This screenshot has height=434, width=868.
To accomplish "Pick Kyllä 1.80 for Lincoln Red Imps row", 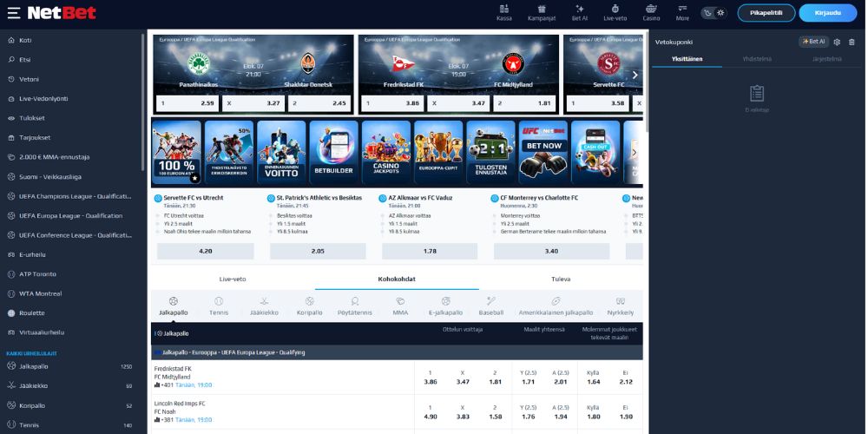I will 593,412.
